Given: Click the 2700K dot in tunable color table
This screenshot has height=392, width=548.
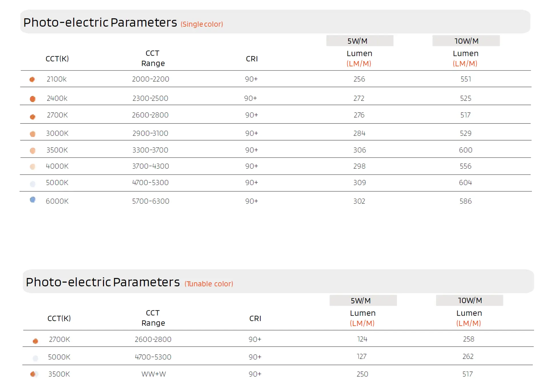Looking at the screenshot, I should 35,341.
